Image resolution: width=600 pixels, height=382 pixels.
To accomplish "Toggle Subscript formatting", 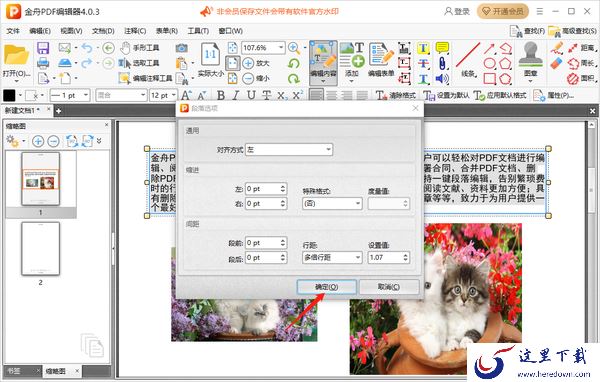I will pyautogui.click(x=282, y=95).
